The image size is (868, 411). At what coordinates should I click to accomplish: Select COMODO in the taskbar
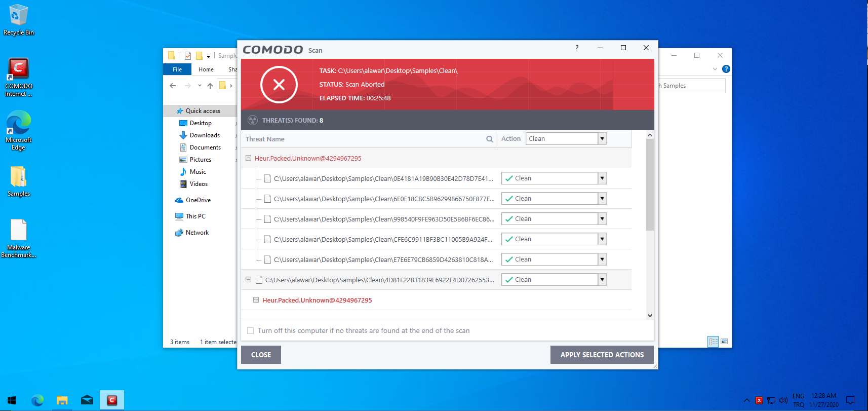112,400
